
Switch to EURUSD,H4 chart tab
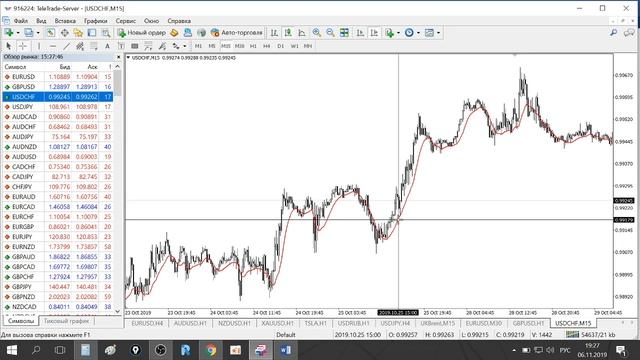pos(147,323)
